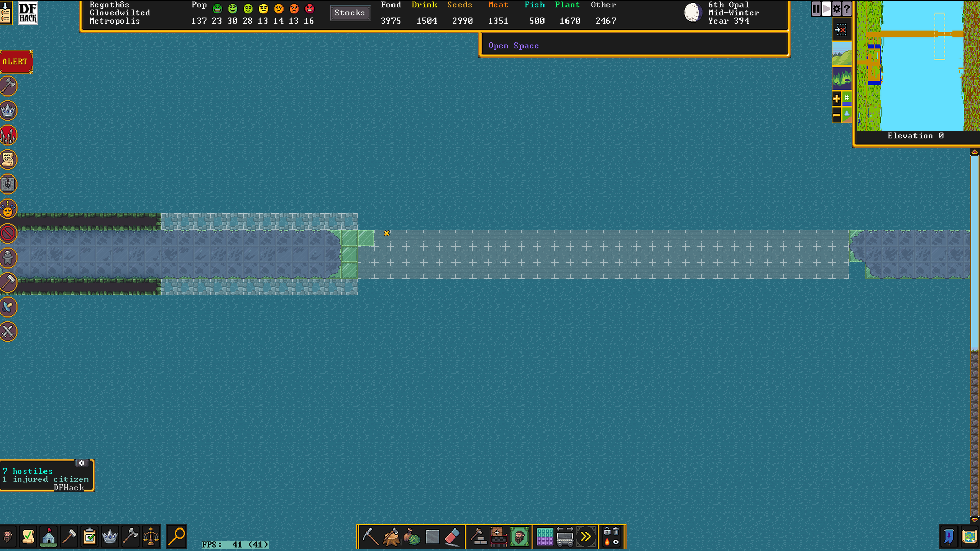Open game settings gear
Viewport: 980px width, 551px height.
click(837, 9)
